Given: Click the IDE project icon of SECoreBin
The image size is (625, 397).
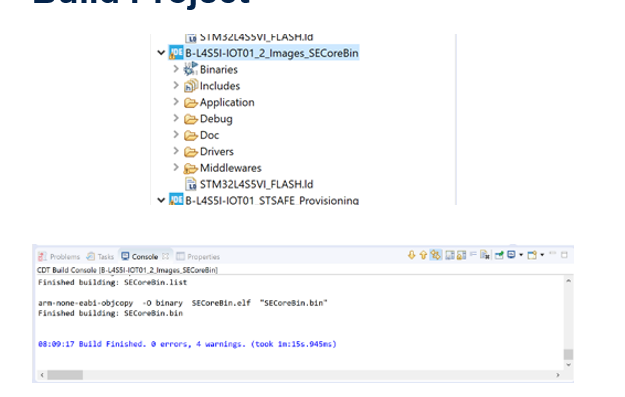Looking at the screenshot, I should (x=176, y=53).
